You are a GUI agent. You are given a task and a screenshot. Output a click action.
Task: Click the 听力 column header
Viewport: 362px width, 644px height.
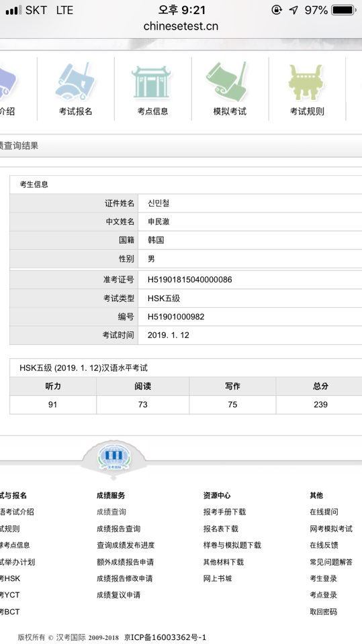tap(53, 386)
